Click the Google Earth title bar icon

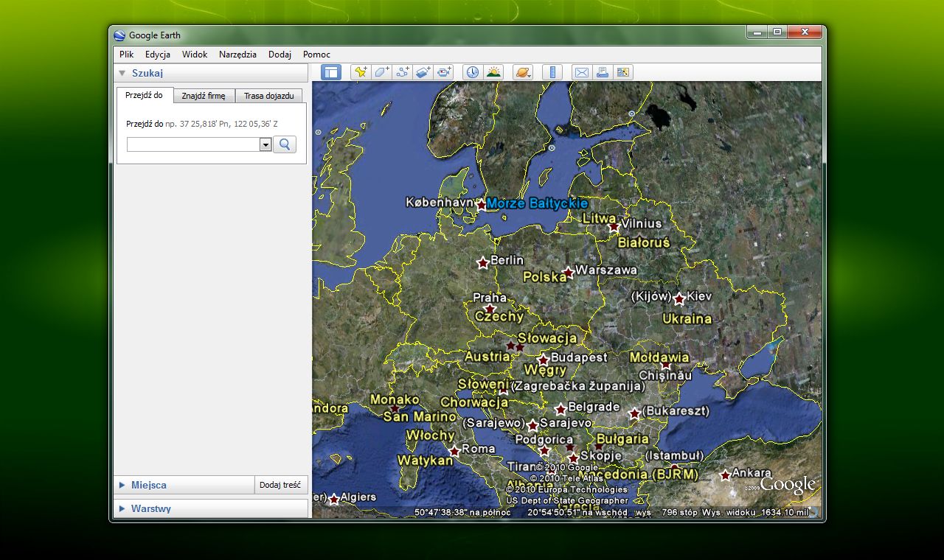point(119,35)
